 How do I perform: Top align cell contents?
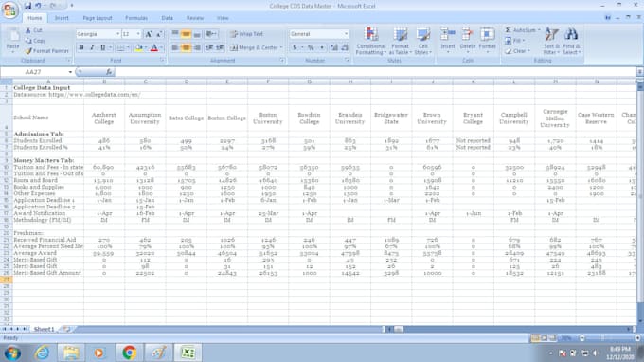tap(175, 34)
